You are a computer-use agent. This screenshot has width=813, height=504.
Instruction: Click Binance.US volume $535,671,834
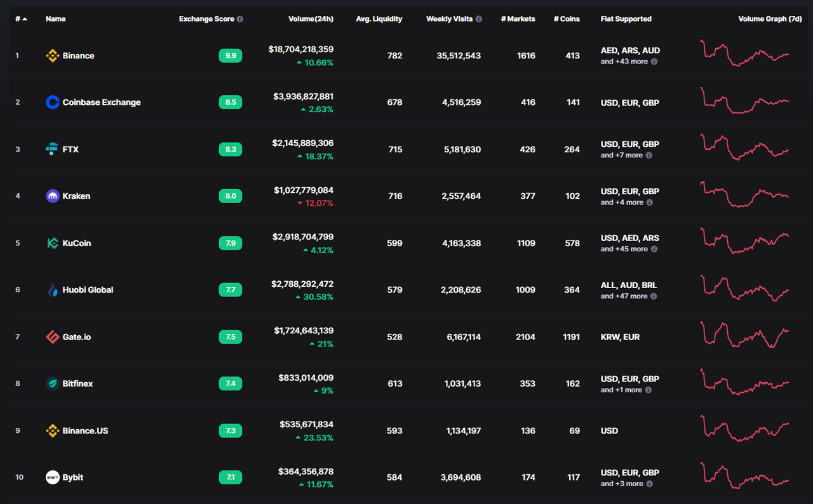click(307, 425)
